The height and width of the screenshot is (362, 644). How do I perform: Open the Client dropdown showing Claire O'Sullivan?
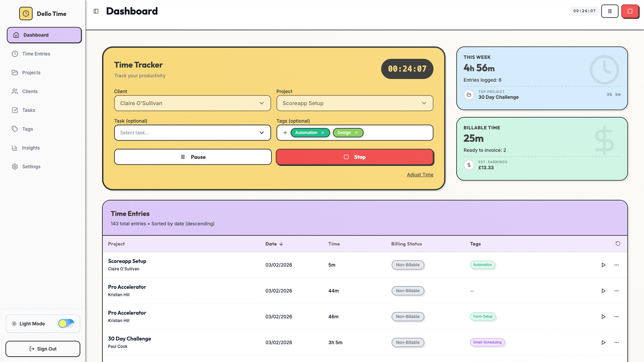(x=192, y=103)
